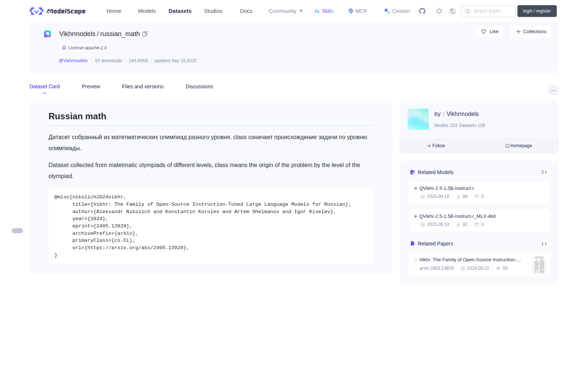Image resolution: width=588 pixels, height=368 pixels.
Task: Click the '2024.05.21' paper date
Action: pos(478,268)
